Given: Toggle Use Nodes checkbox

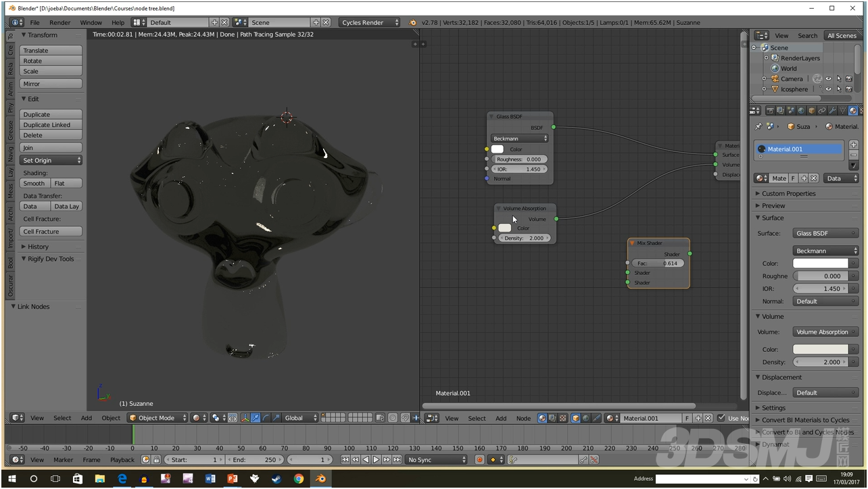Looking at the screenshot, I should (x=721, y=418).
